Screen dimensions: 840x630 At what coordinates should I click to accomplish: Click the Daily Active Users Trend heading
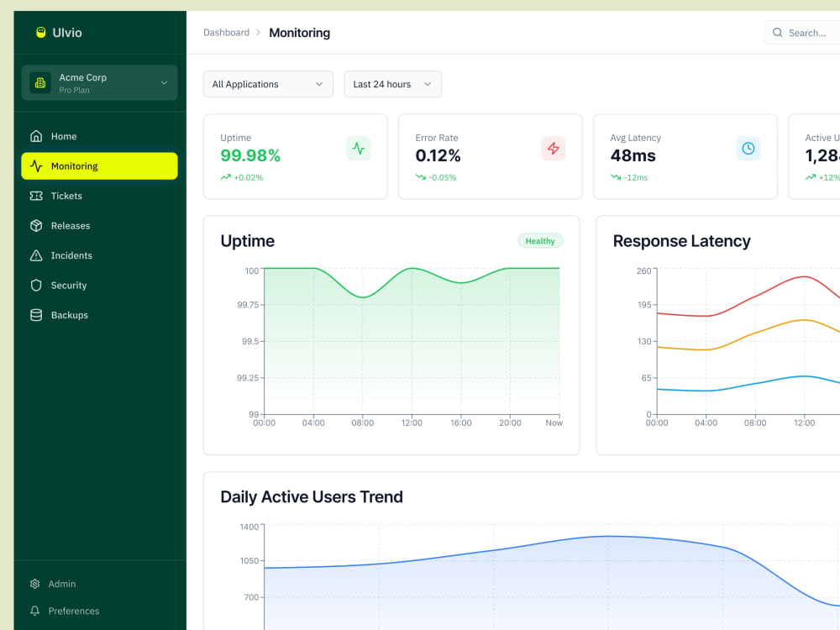pyautogui.click(x=312, y=497)
